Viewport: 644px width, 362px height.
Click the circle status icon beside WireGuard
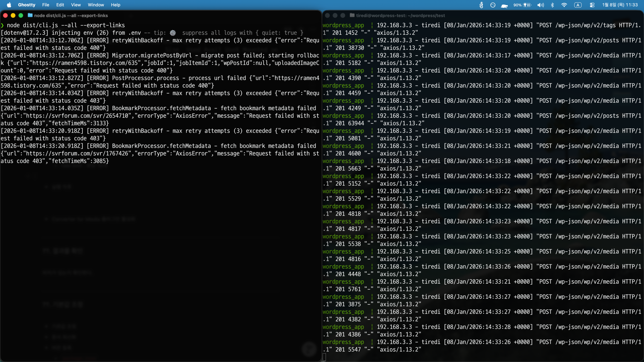point(493,5)
